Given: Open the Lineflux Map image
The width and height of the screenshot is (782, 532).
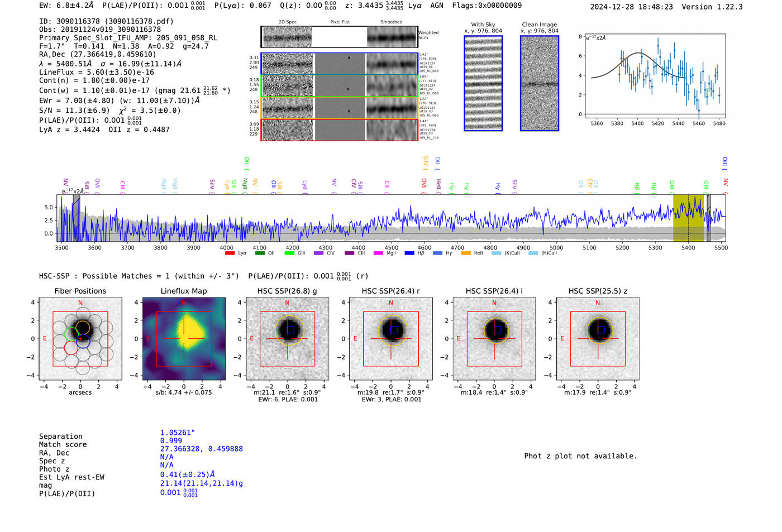Looking at the screenshot, I should 184,339.
